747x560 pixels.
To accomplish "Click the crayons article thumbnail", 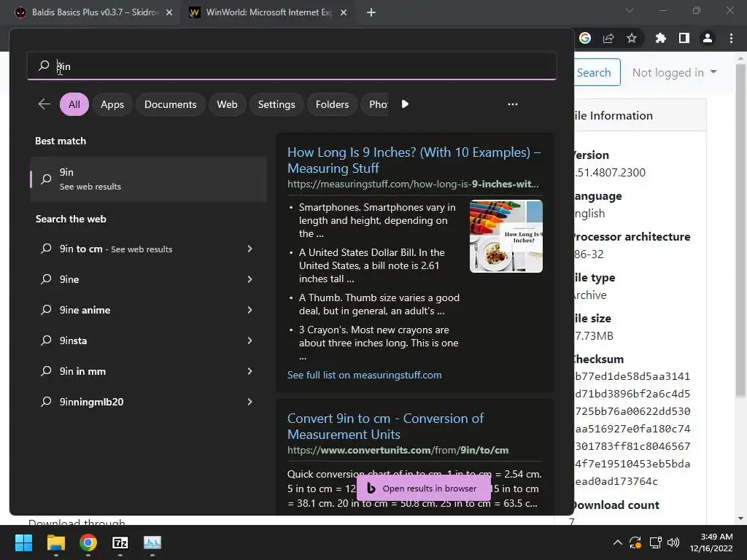I will pos(506,236).
